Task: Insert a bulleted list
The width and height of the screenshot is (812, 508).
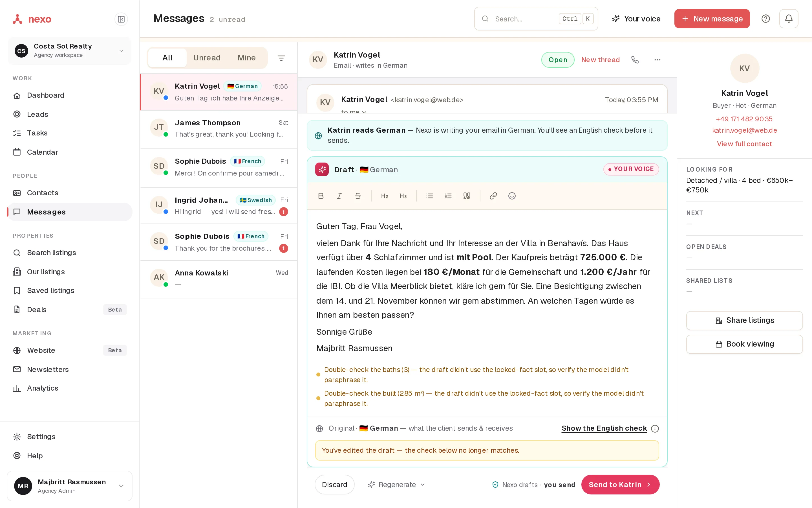Action: [429, 196]
